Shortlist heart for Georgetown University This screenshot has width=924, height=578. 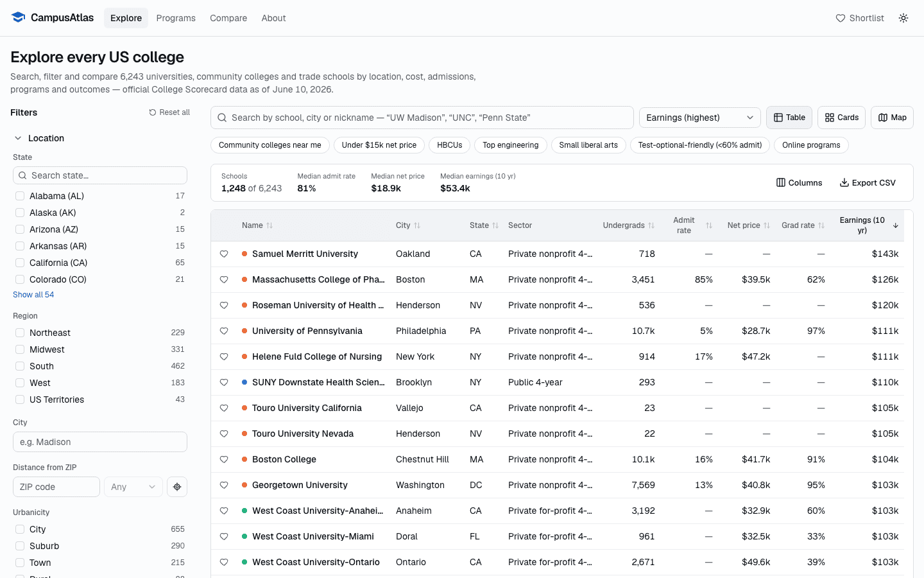pos(224,485)
